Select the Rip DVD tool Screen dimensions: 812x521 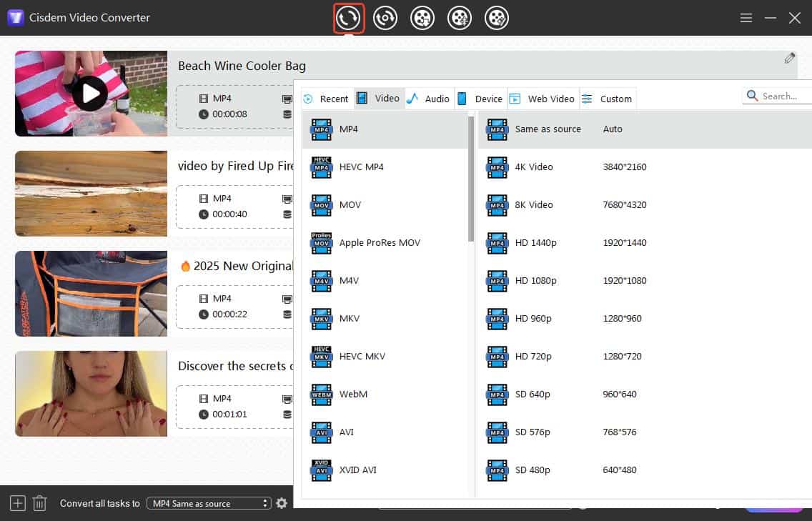pyautogui.click(x=385, y=18)
